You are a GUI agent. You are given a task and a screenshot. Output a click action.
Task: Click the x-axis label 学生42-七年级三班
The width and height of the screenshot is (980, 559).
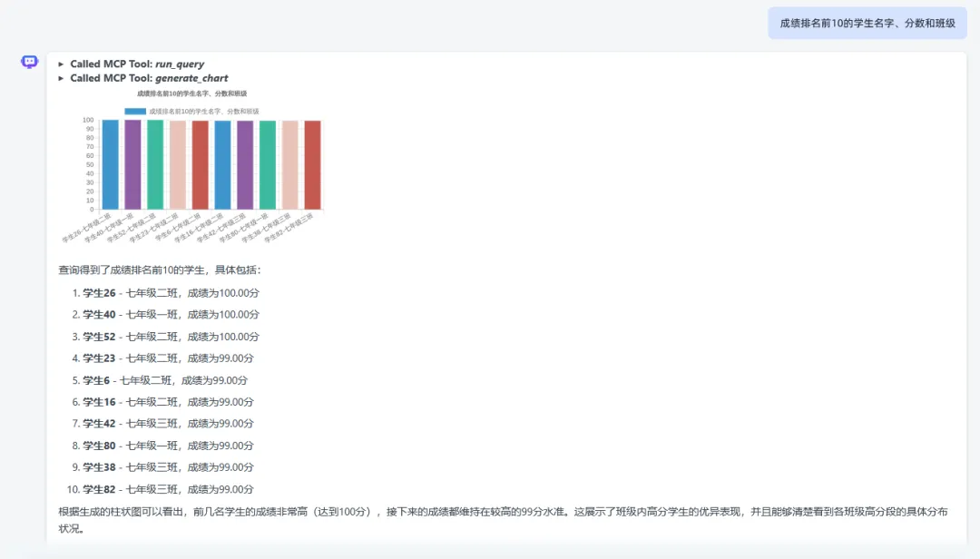[x=213, y=230]
